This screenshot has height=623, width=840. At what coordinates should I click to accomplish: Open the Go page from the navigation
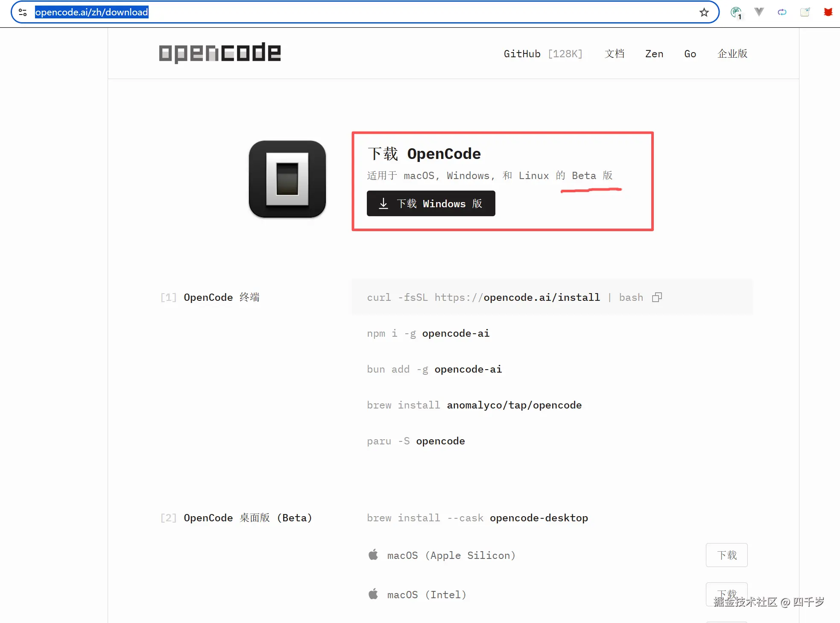[x=690, y=53]
